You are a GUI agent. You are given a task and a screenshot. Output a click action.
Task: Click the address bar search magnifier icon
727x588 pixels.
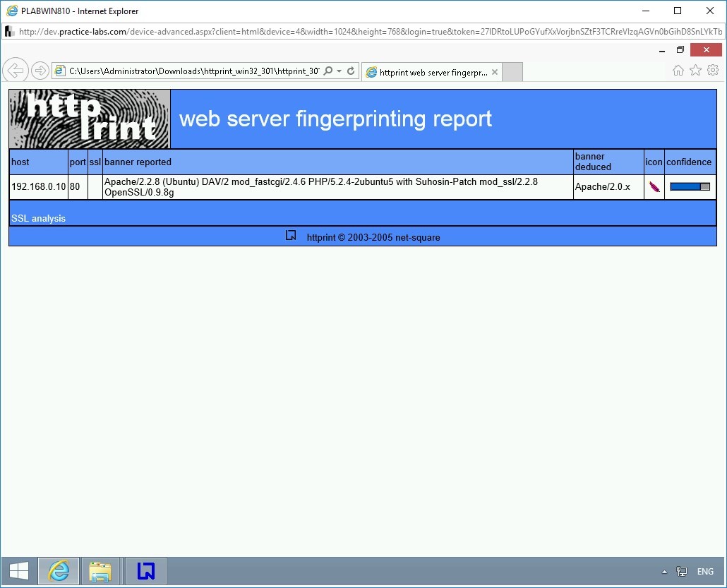click(328, 71)
